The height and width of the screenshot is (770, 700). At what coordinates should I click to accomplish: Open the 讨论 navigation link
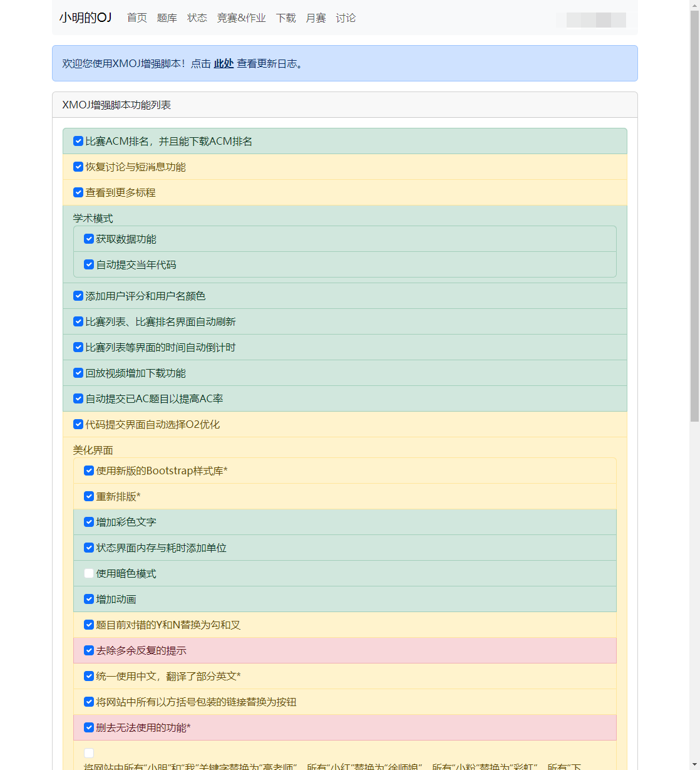click(x=346, y=18)
